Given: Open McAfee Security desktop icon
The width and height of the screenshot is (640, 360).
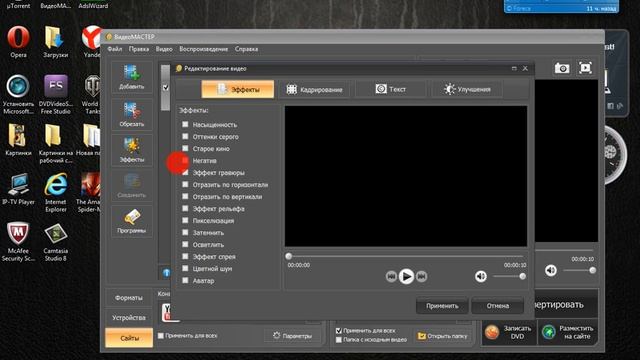Looking at the screenshot, I should click(x=18, y=241).
